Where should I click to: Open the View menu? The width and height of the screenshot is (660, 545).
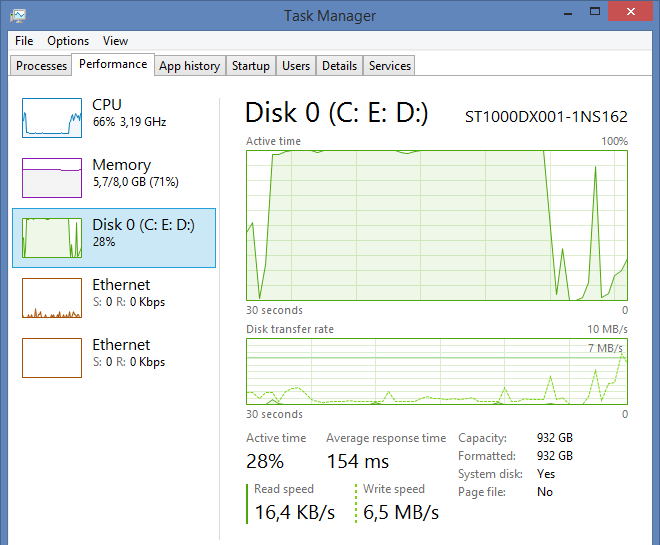115,41
